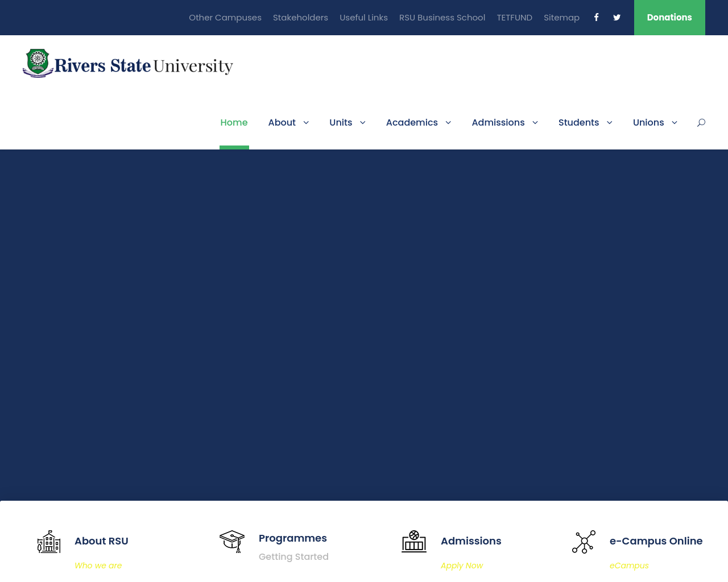The image size is (728, 582).
Task: Click the Admissions building icon
Action: coord(414,542)
